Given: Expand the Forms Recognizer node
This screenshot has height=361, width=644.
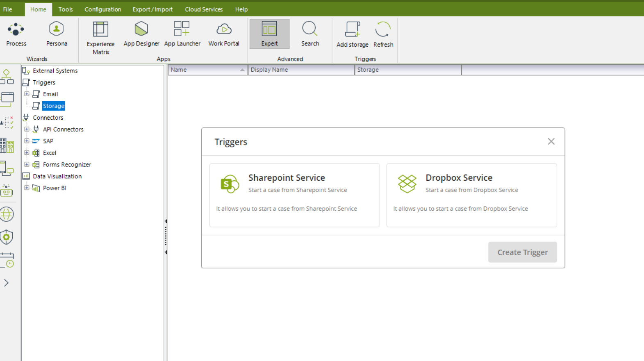Looking at the screenshot, I should (27, 165).
